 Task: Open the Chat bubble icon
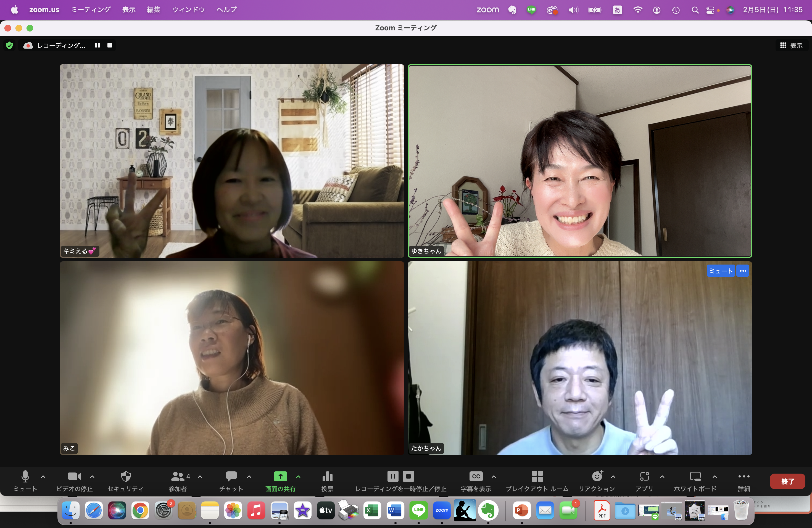(x=231, y=476)
